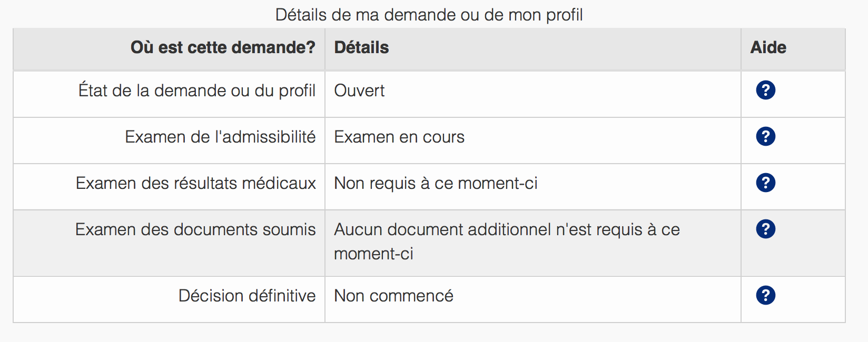Click the 'Ouvert' status text
The width and height of the screenshot is (868, 342).
[x=359, y=90]
